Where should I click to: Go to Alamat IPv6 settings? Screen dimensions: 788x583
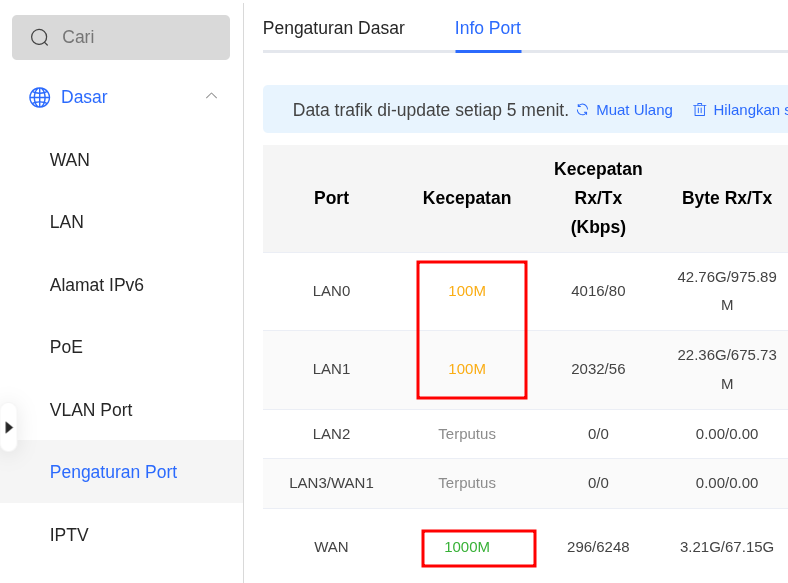(96, 285)
